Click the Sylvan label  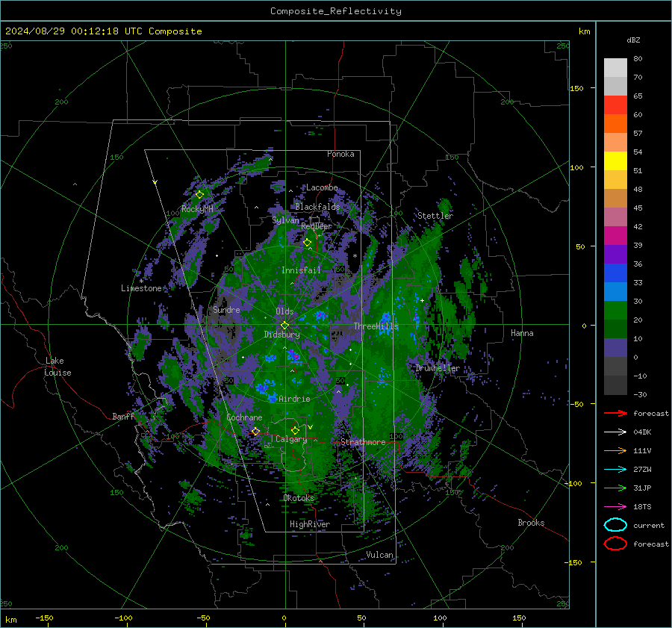click(x=286, y=220)
